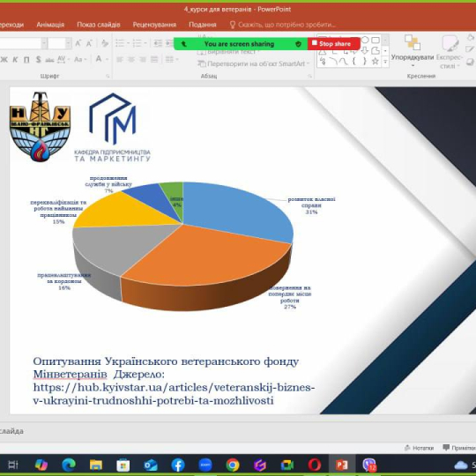
Task: Open bullet list dropdown arrow
Action: point(128,43)
